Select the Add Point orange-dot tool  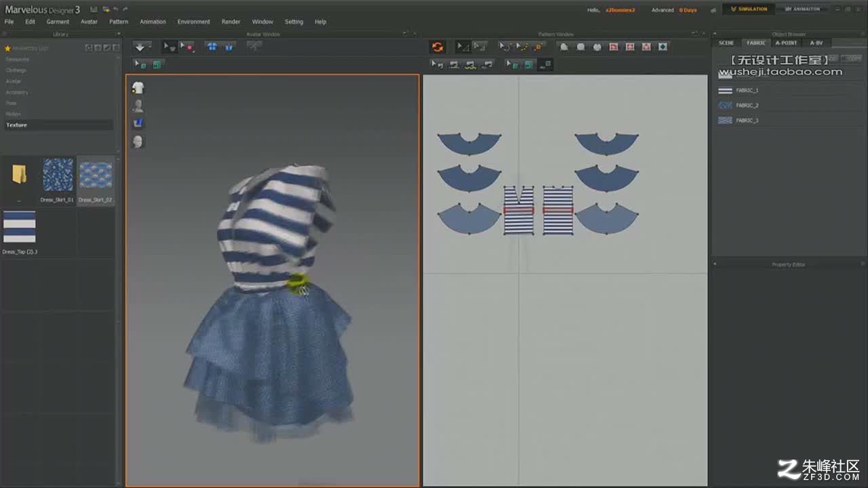pos(538,47)
